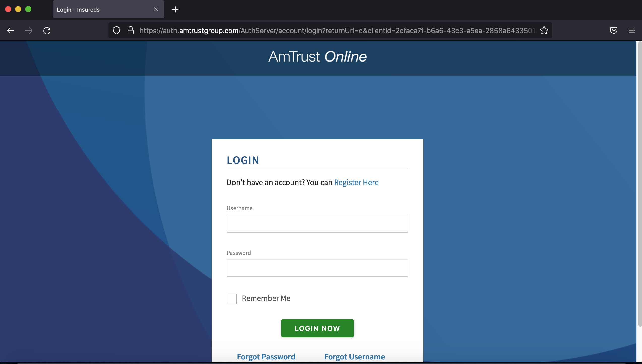Click the AmTrust Online logo

click(x=317, y=56)
